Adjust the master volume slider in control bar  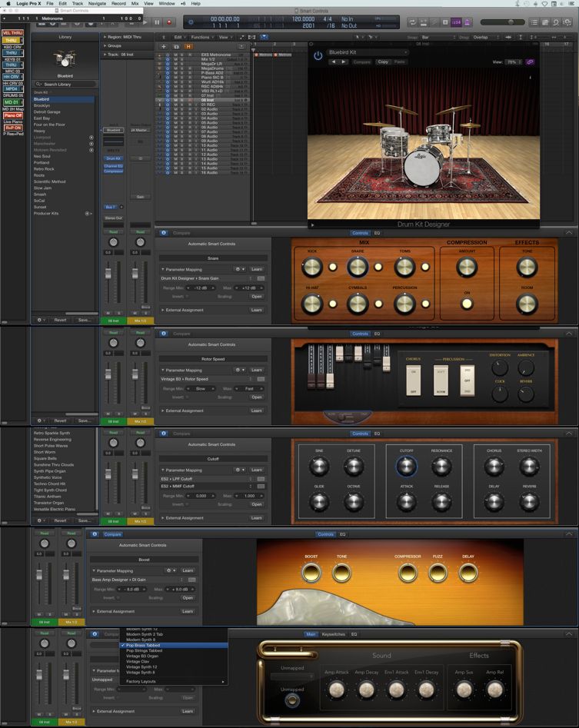point(504,22)
